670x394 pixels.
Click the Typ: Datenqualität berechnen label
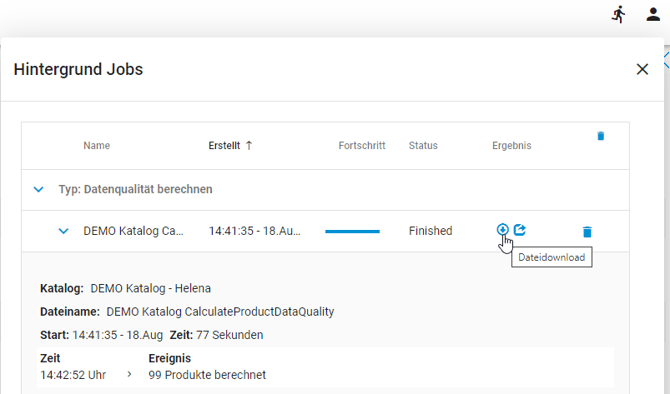(x=135, y=189)
